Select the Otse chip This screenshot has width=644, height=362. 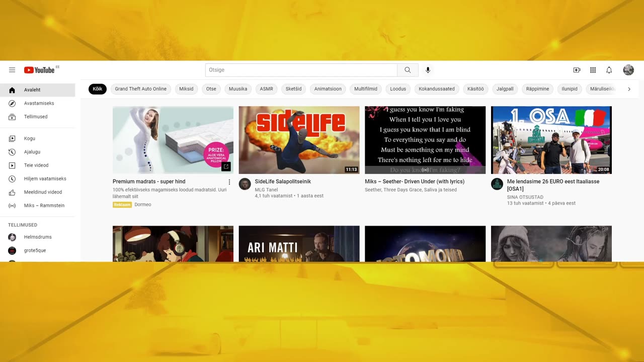tap(211, 89)
